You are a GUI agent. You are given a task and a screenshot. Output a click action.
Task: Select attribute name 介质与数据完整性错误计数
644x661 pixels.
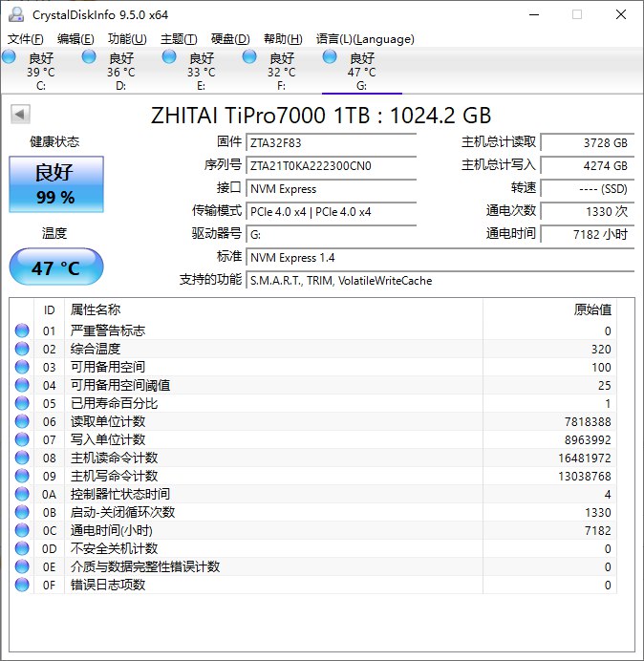145,566
